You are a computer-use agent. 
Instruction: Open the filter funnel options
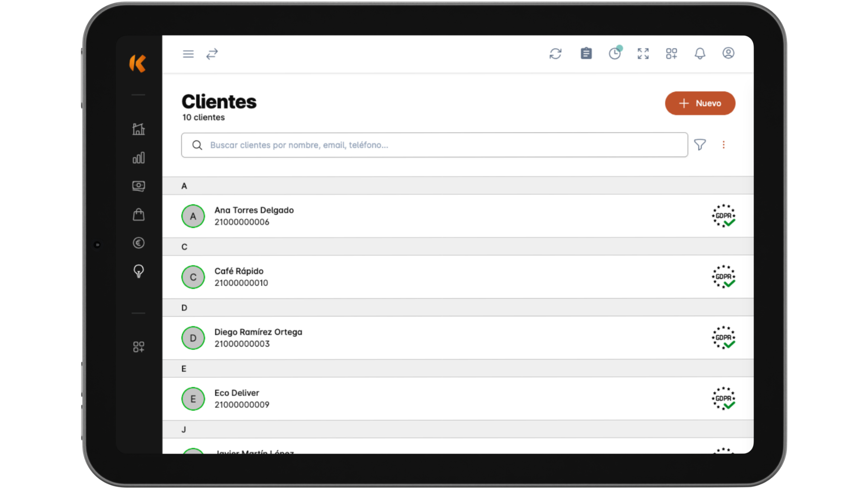click(x=700, y=145)
